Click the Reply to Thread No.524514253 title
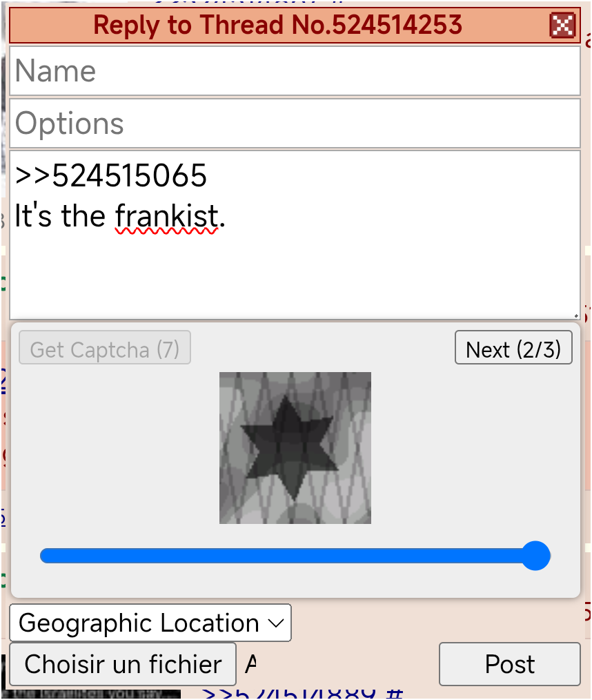 pyautogui.click(x=277, y=25)
